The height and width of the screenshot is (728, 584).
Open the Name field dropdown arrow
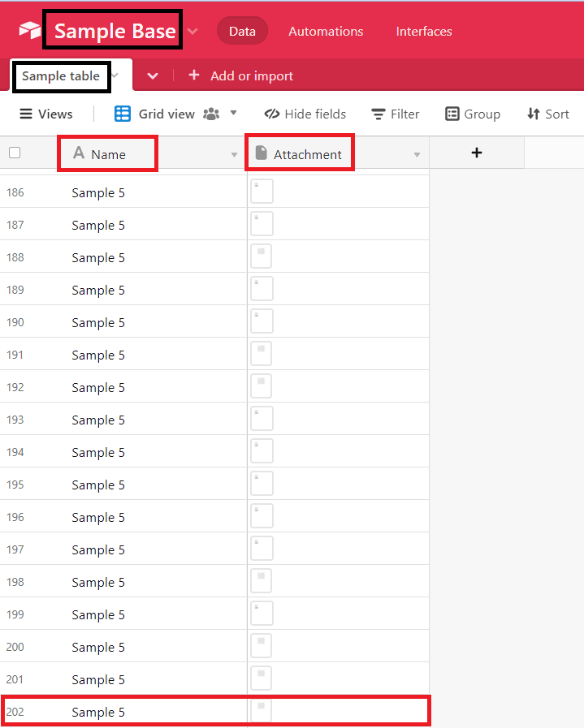click(x=234, y=154)
